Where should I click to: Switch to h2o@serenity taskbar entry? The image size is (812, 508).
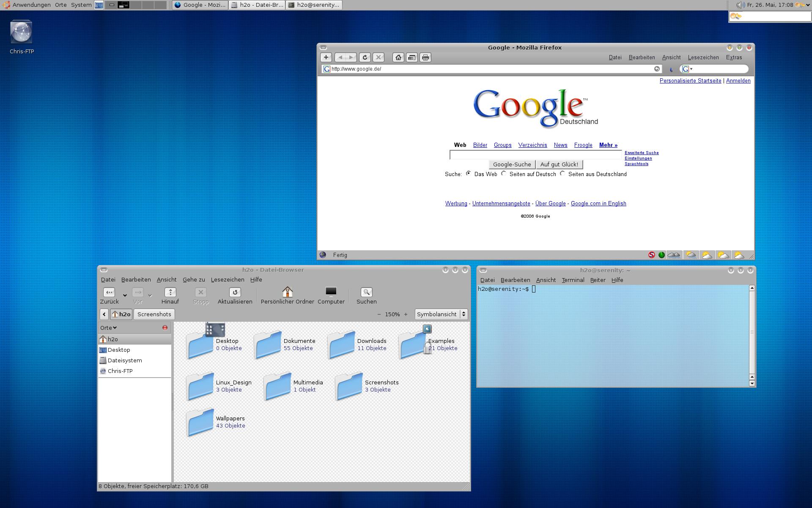pos(314,5)
